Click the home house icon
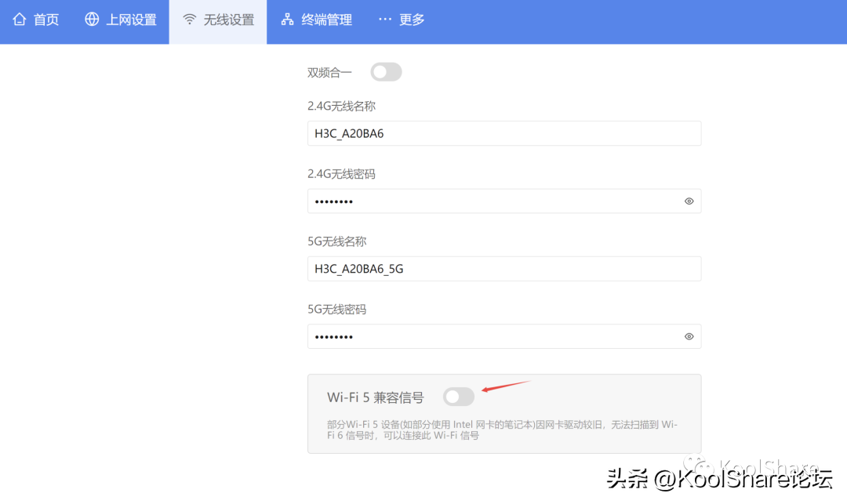The height and width of the screenshot is (504, 847). 20,20
